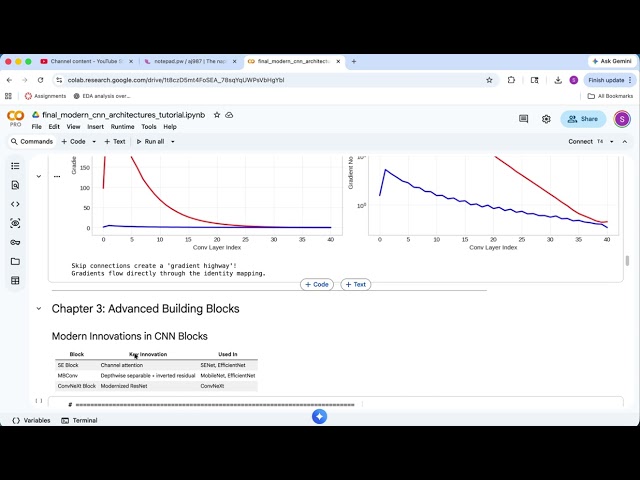This screenshot has height=480, width=640.
Task: Insert a code cell with inline + Code button
Action: pos(317,284)
